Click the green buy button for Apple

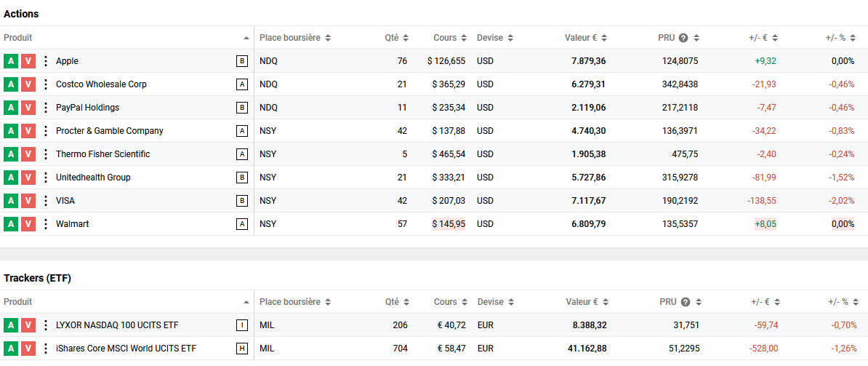coord(10,61)
